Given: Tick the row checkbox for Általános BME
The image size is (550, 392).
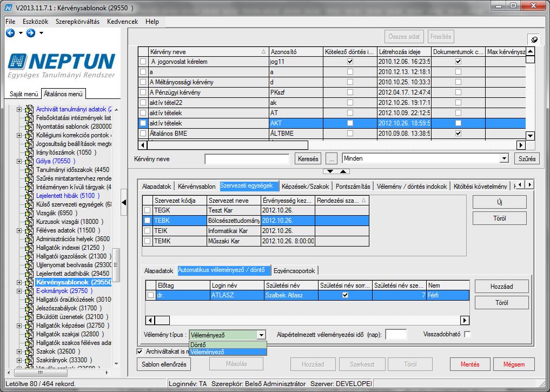Looking at the screenshot, I should tap(143, 134).
